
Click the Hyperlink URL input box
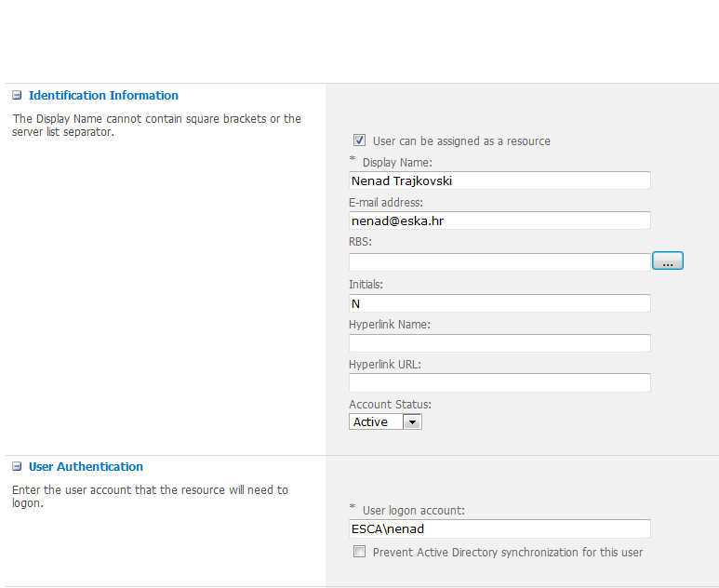[x=499, y=382]
